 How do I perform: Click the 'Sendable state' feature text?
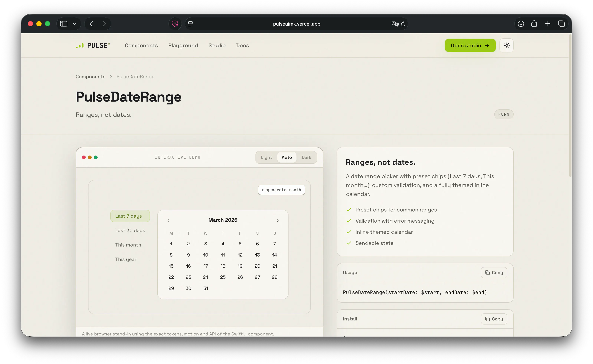click(374, 243)
